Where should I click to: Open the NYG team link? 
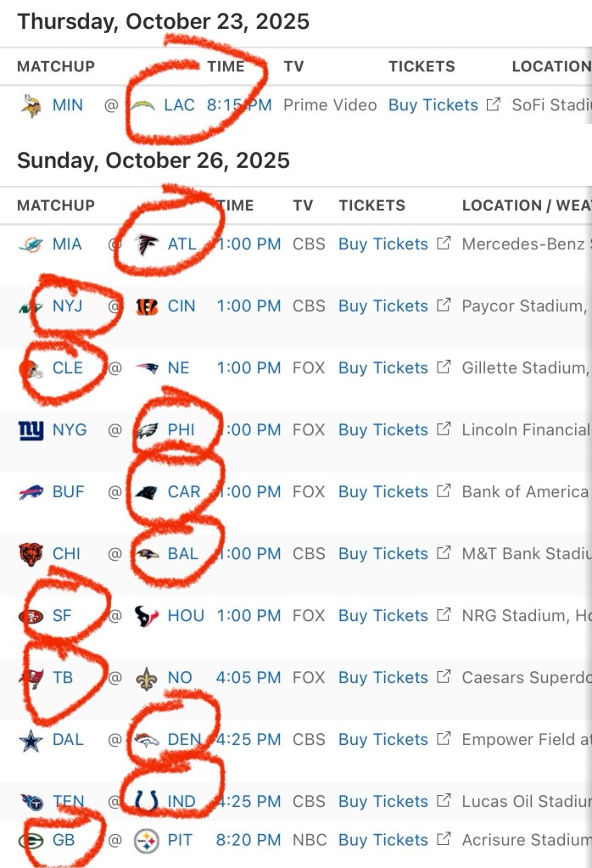pos(70,430)
